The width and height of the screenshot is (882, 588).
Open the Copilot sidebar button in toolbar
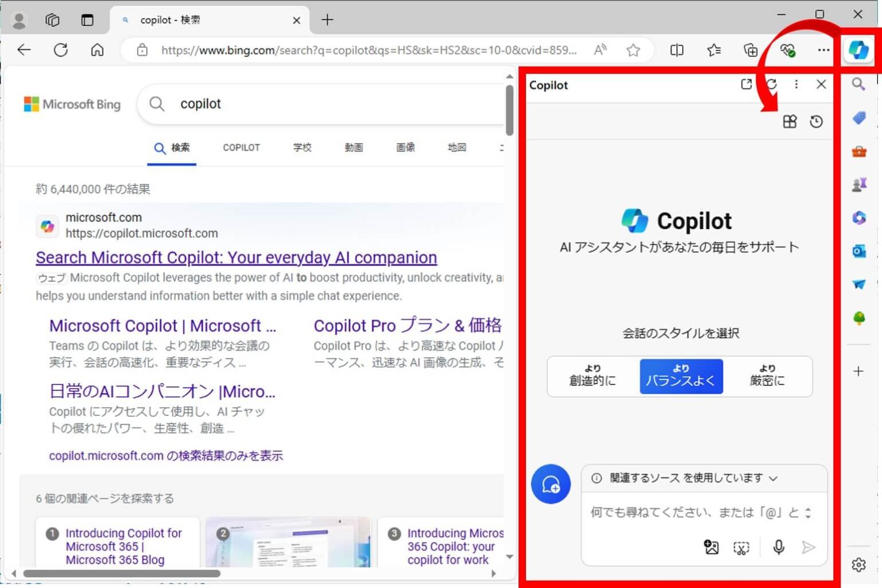858,50
